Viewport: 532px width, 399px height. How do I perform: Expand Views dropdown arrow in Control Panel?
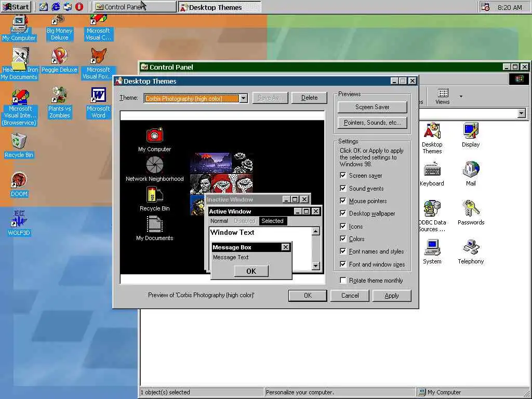(461, 96)
